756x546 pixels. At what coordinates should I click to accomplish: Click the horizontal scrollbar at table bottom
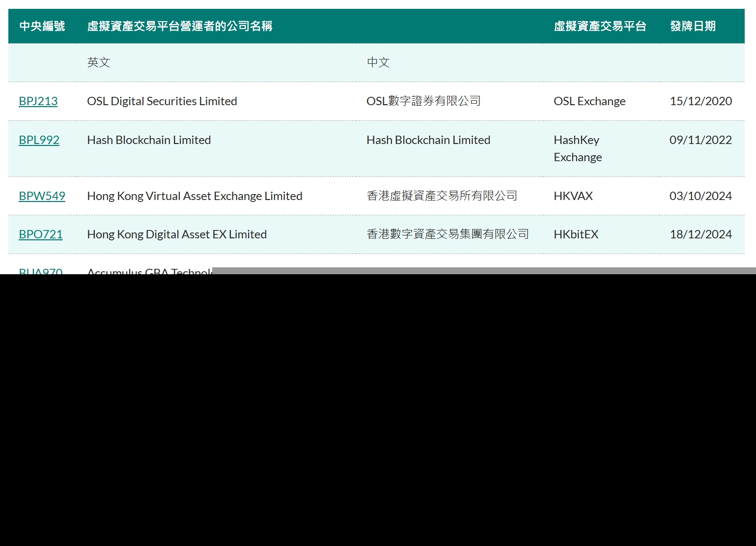[x=484, y=271]
